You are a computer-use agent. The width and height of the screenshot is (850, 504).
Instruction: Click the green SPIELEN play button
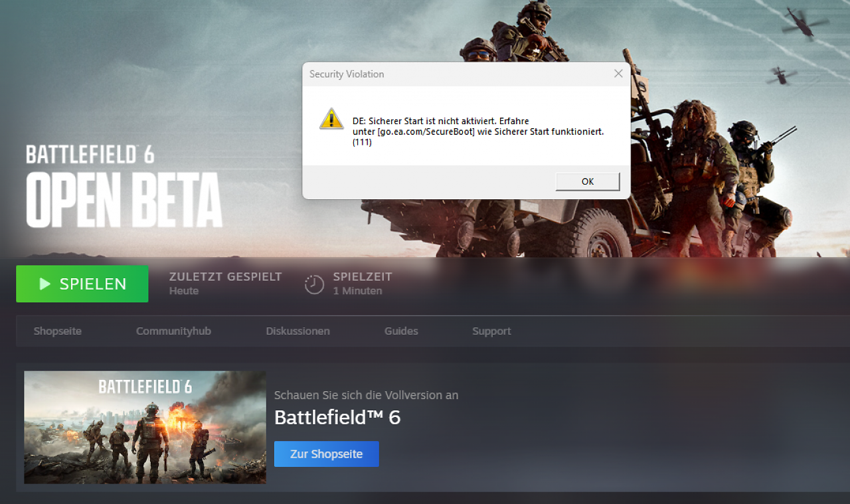click(x=82, y=284)
